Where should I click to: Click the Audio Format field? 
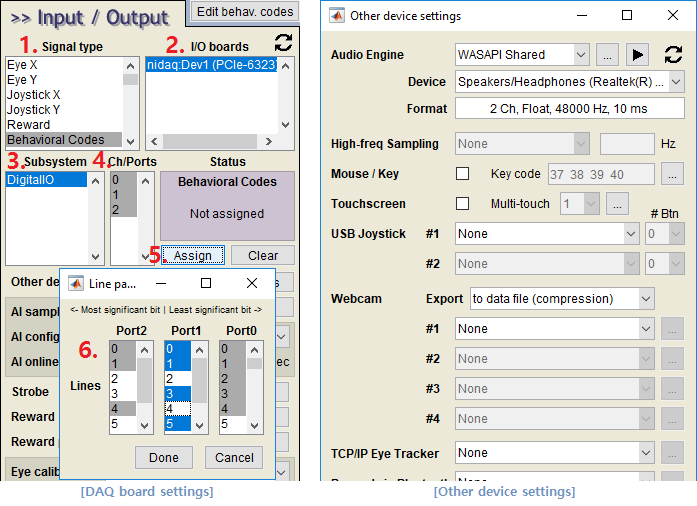click(x=569, y=109)
